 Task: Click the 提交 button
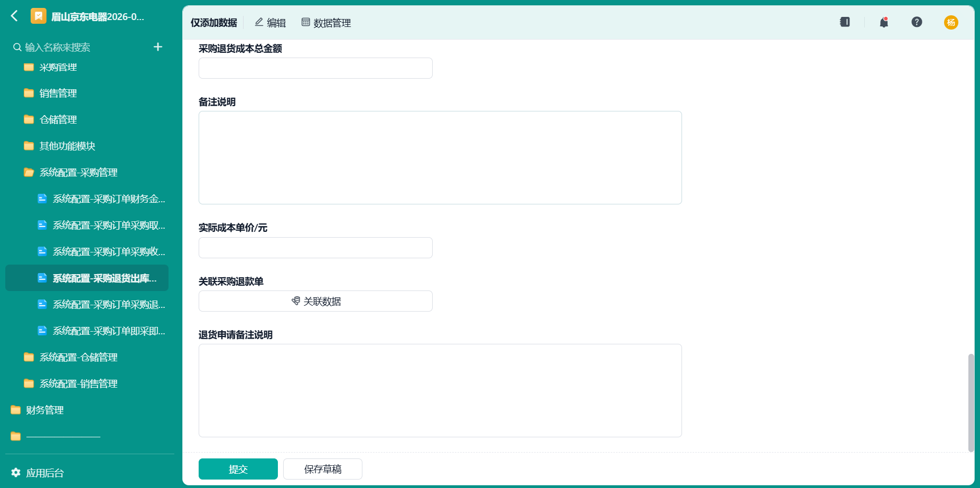[x=238, y=469]
